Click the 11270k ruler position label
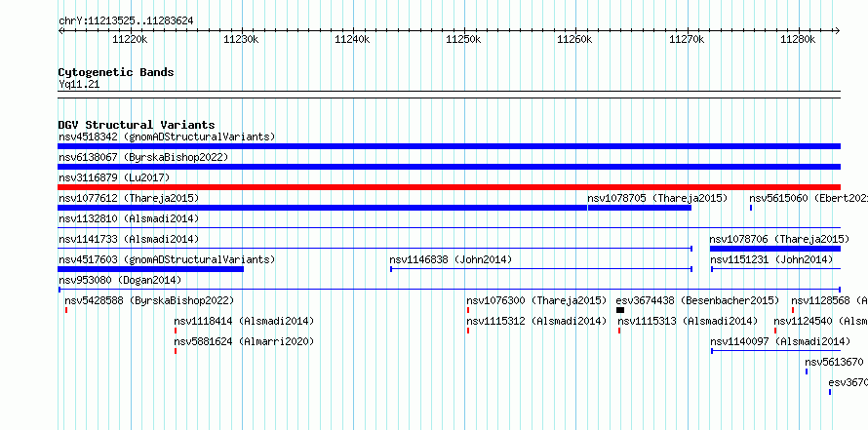Screen dimensions: 868x430 pyautogui.click(x=687, y=39)
